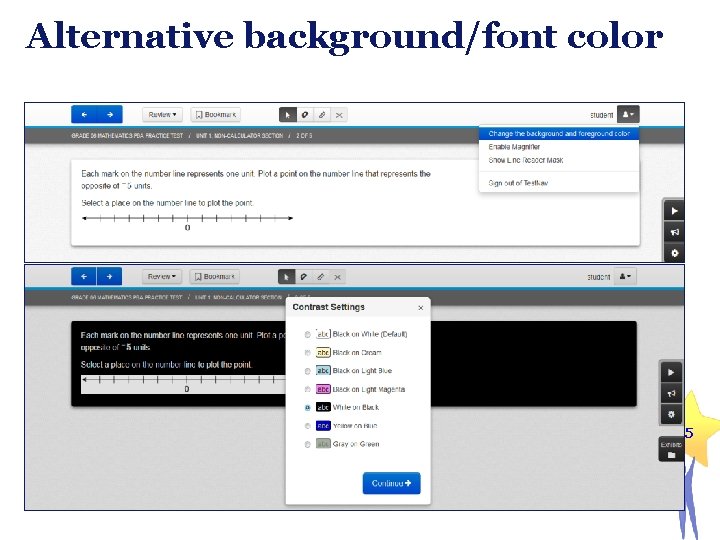This screenshot has height=540, width=720.
Task: Click back arrow in lower test toolbar
Action: coord(84,276)
